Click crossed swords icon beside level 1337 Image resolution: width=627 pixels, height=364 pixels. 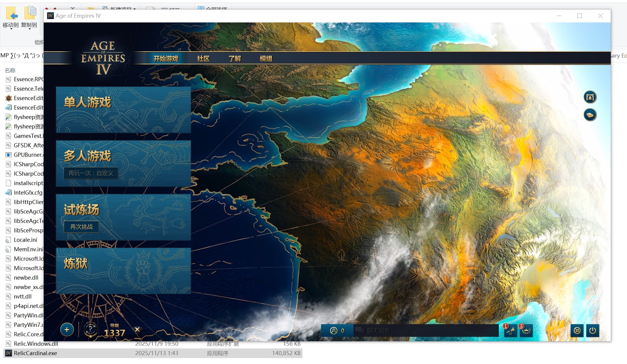coord(137,329)
